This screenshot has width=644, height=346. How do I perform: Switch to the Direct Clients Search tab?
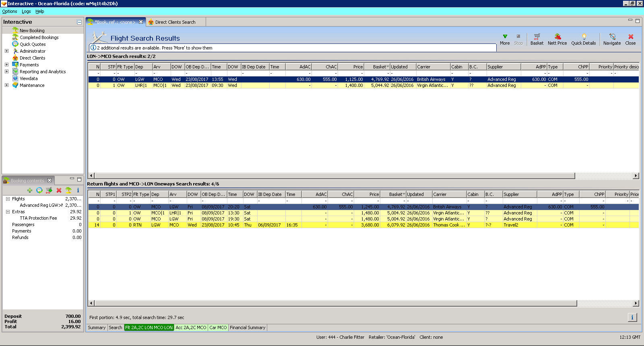(175, 22)
